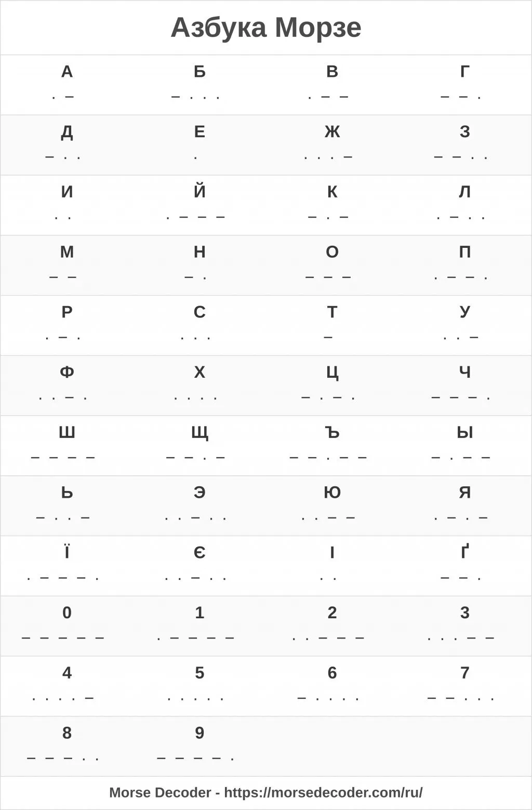This screenshot has height=810, width=532.
Task: Open the morsedecoder.com/ru/ footer link
Action: pos(323,793)
